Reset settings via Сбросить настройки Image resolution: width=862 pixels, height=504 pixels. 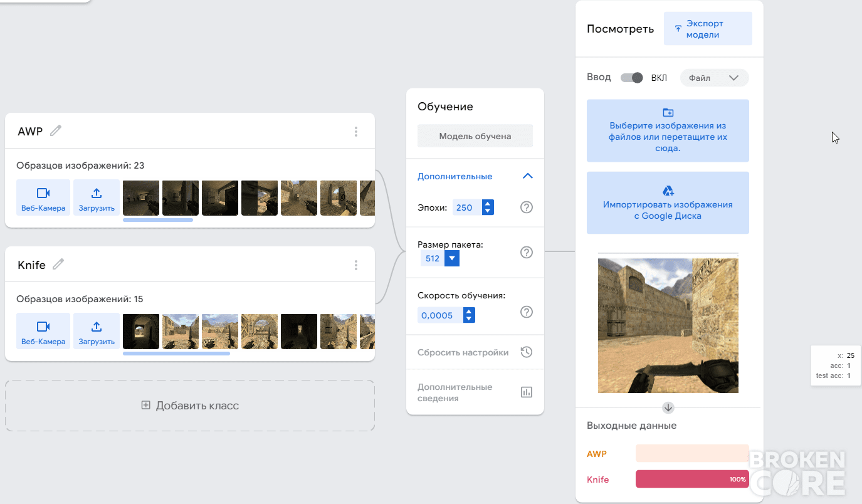(x=475, y=352)
